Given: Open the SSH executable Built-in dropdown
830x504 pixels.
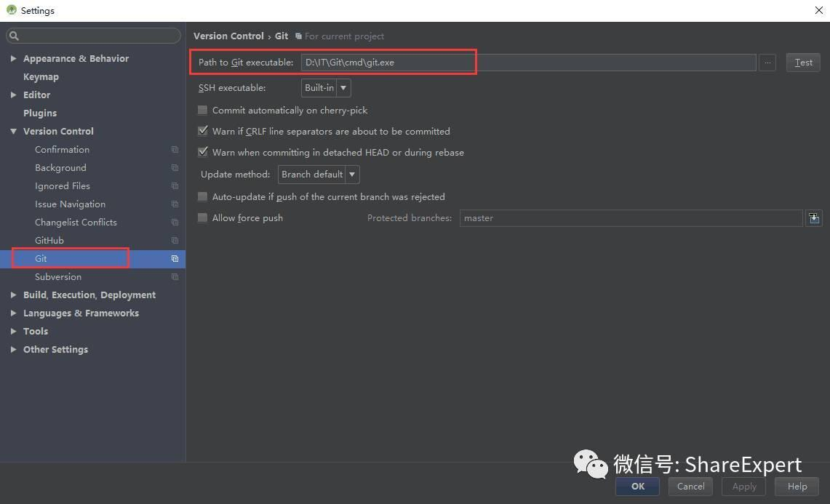Looking at the screenshot, I should [x=326, y=88].
